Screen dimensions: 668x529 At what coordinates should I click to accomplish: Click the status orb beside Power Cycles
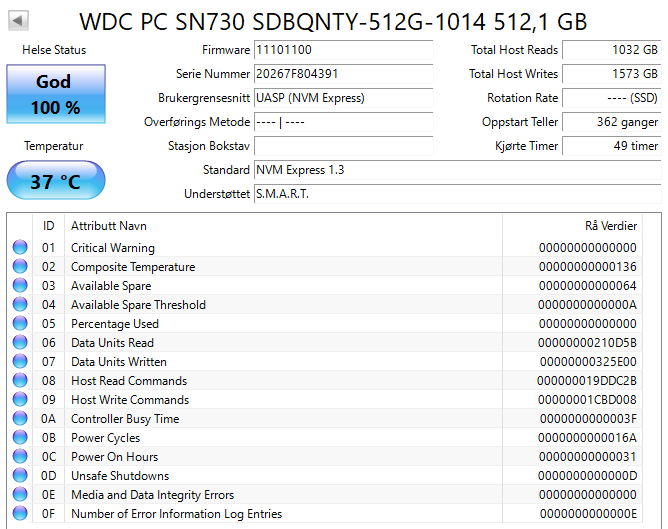(20, 438)
